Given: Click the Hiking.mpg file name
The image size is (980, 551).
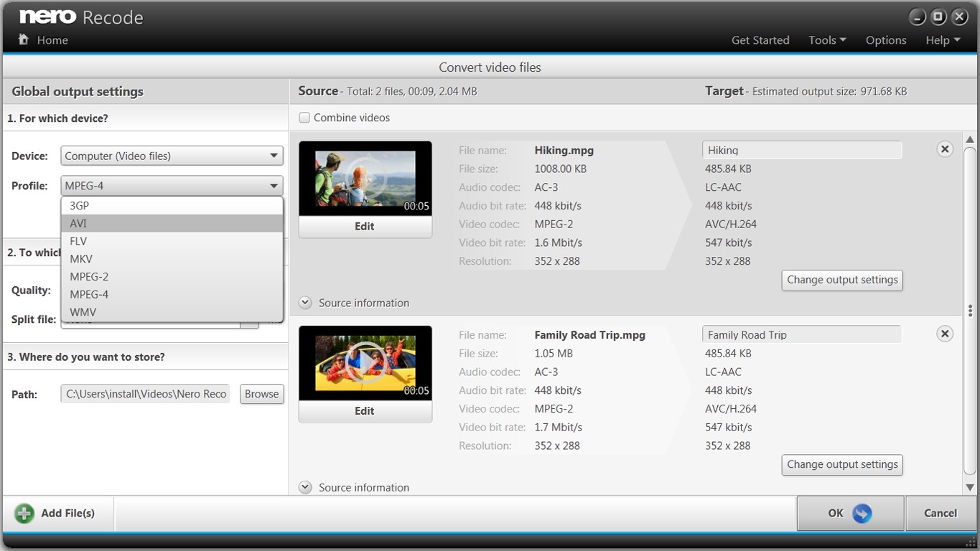Looking at the screenshot, I should click(x=564, y=150).
